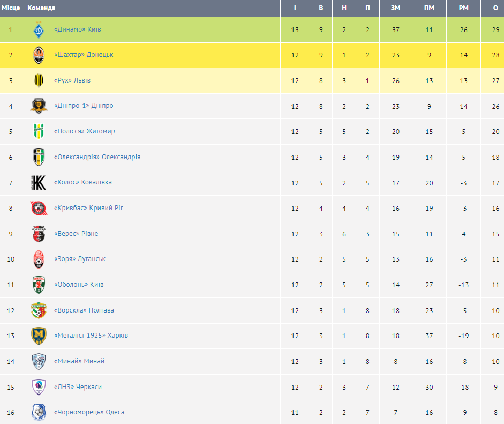Click the Dynamo Kyiv club logo
This screenshot has height=424, width=504.
click(39, 29)
